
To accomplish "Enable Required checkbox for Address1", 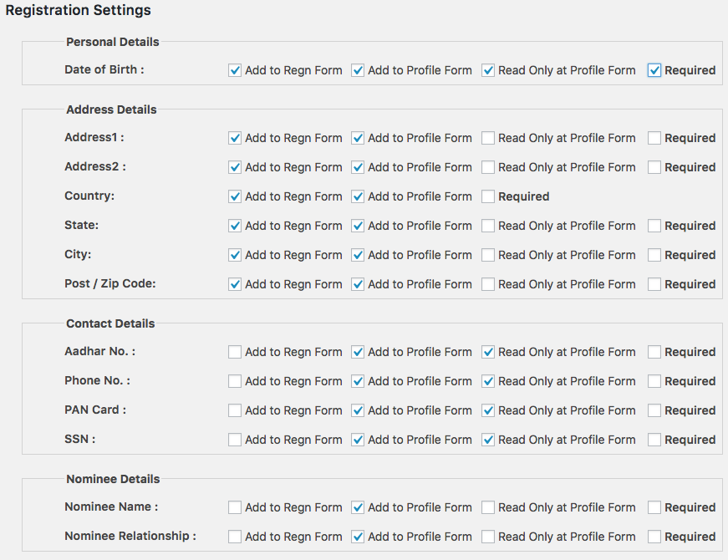I will (654, 138).
